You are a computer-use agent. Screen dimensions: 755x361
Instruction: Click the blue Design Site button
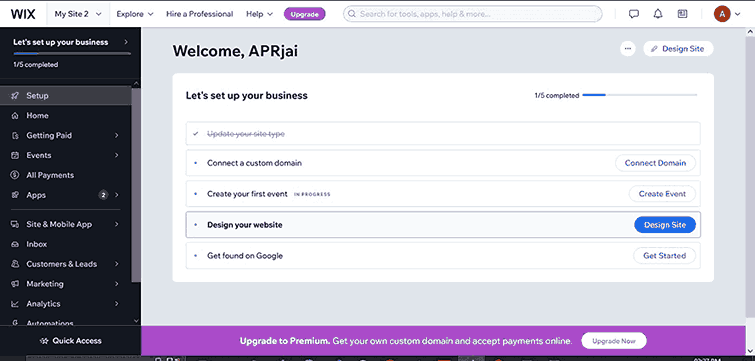[x=665, y=225]
